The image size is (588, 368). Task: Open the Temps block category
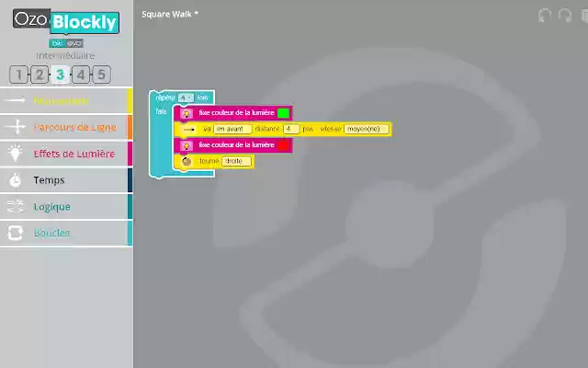66,180
